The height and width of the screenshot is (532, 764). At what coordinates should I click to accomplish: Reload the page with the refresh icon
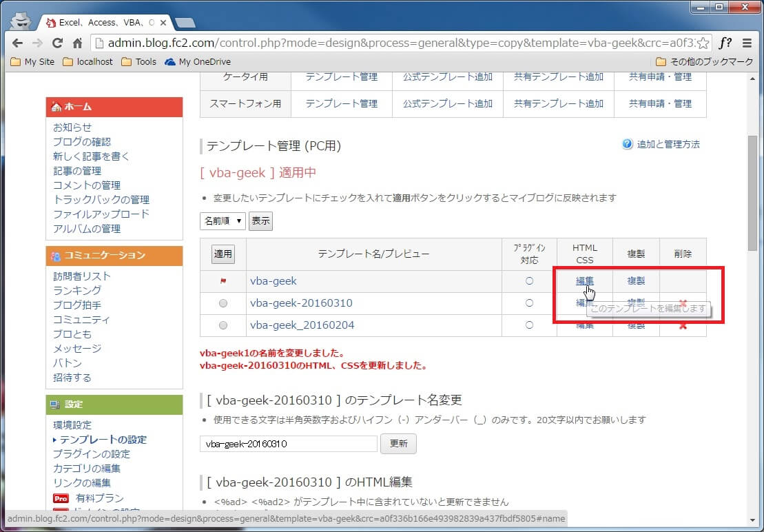[58, 43]
